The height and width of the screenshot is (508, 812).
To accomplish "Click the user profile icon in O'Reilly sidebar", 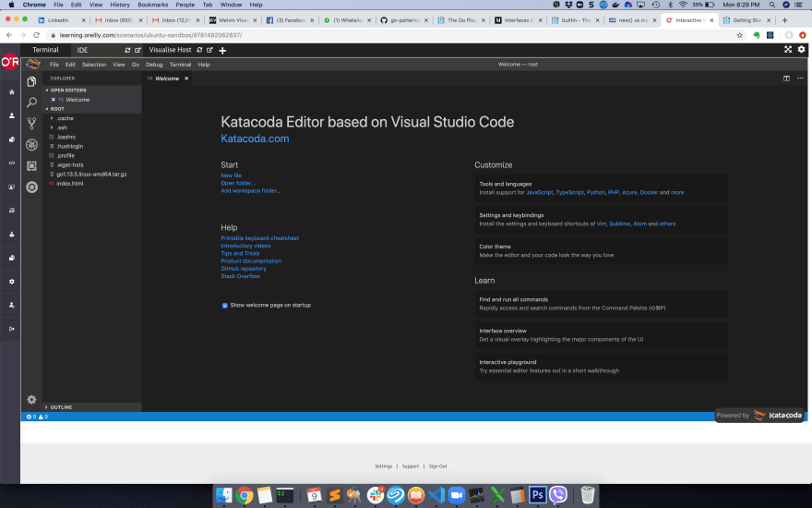I will tap(11, 115).
